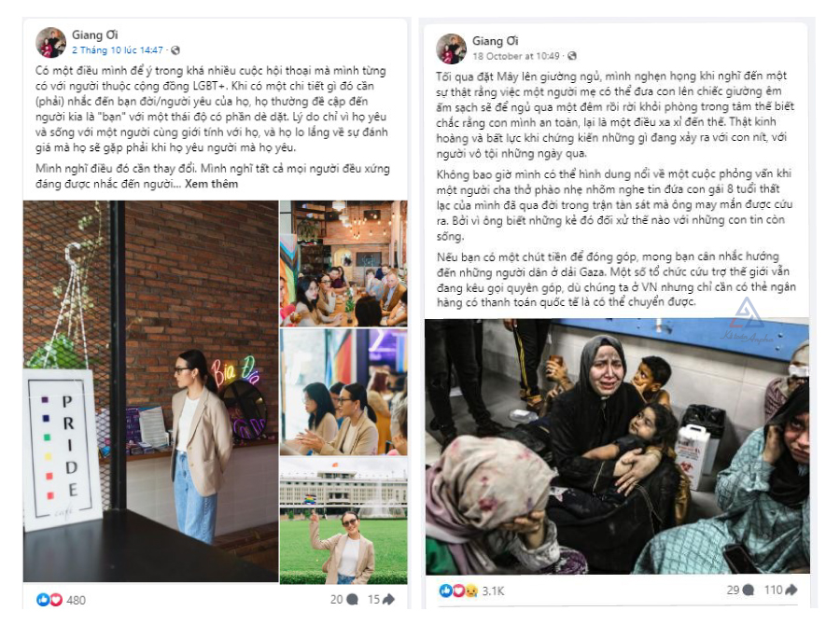The width and height of the screenshot is (840, 625).
Task: Open photo of woman waving on lawn
Action: coord(343,521)
